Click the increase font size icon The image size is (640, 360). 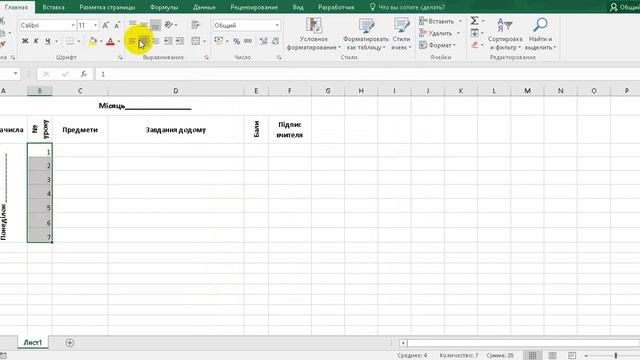[x=106, y=25]
